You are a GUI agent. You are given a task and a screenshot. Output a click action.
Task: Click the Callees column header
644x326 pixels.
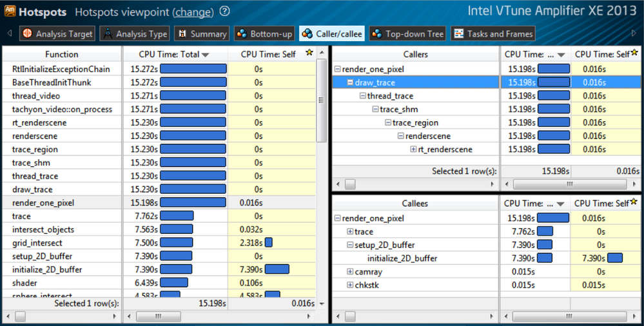pos(415,203)
